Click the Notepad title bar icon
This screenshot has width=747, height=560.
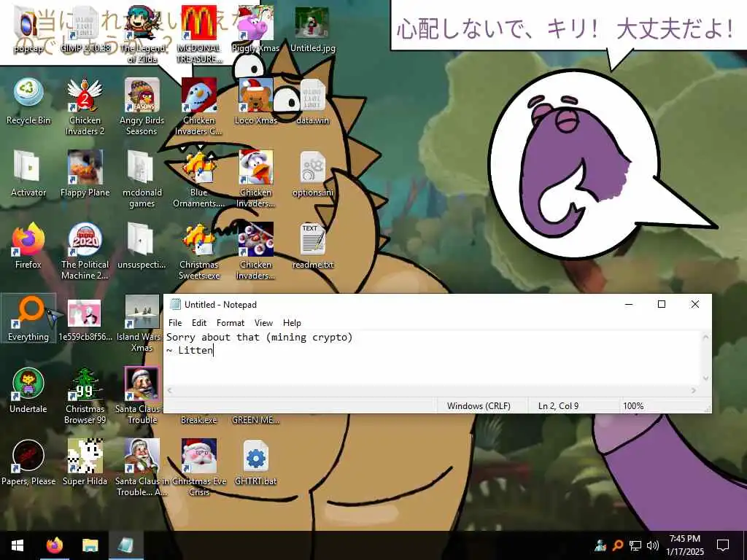coord(175,304)
